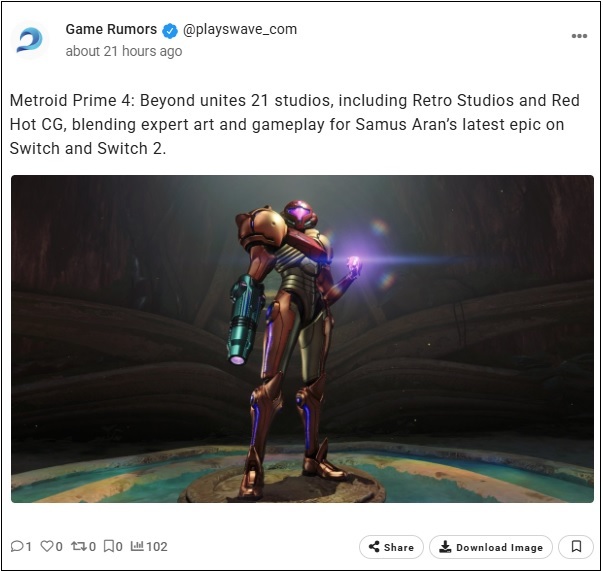603x571 pixels.
Task: Click the Metroid Prime 4 post text
Action: pos(295,124)
